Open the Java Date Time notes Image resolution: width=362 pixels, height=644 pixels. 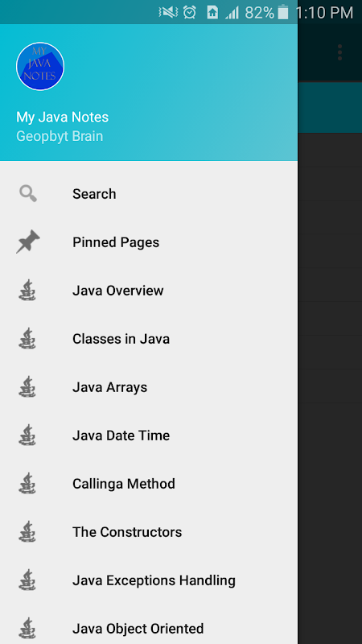point(149,436)
